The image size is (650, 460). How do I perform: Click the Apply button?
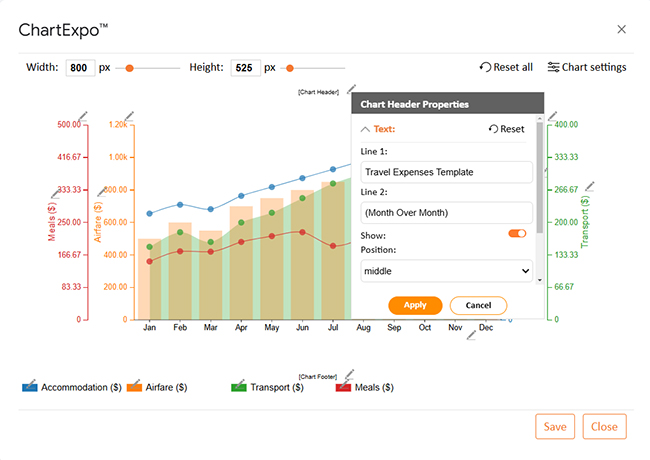pyautogui.click(x=415, y=305)
